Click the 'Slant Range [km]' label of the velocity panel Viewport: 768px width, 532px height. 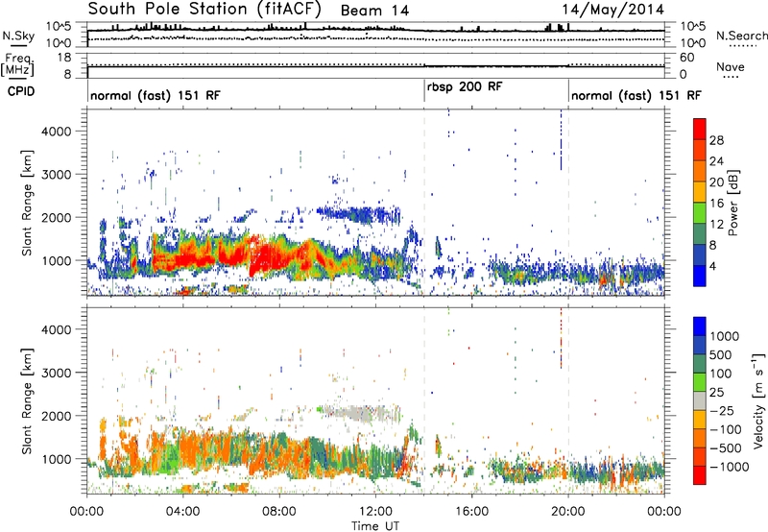(27, 400)
